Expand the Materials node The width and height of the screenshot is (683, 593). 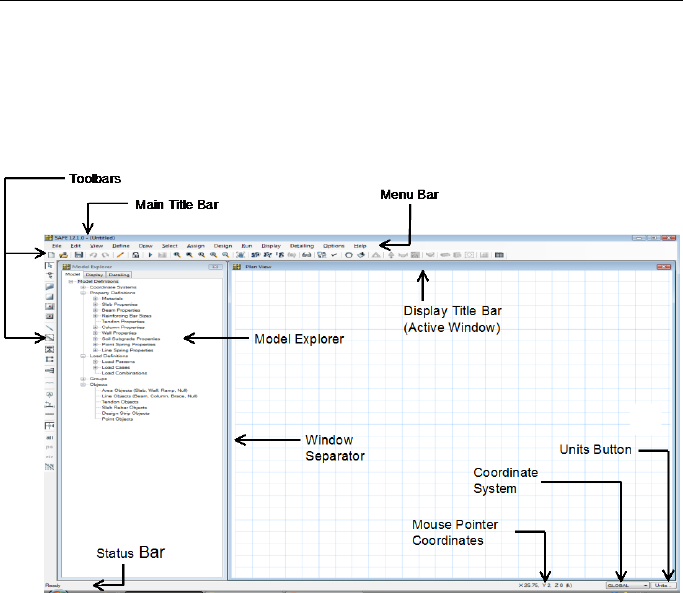click(95, 298)
